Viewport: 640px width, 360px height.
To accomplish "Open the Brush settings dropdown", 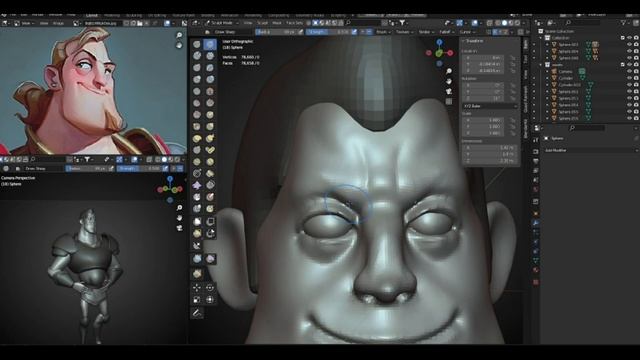I will (x=383, y=32).
